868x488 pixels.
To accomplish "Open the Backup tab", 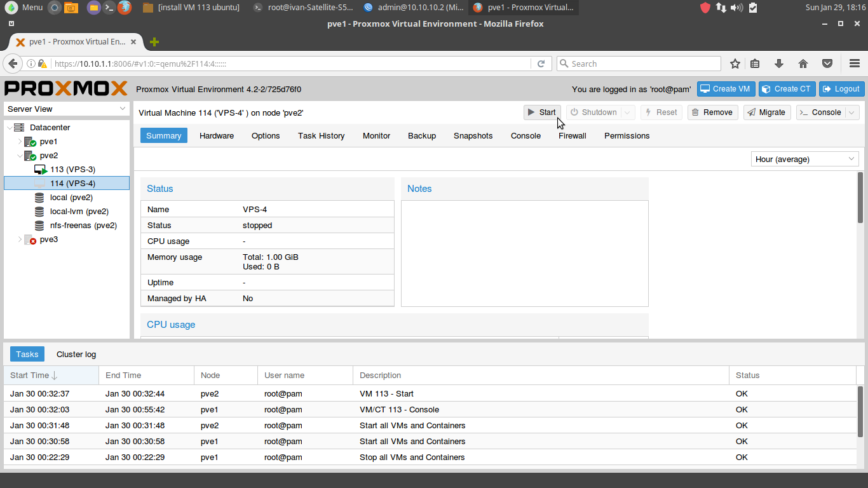I will tap(422, 135).
